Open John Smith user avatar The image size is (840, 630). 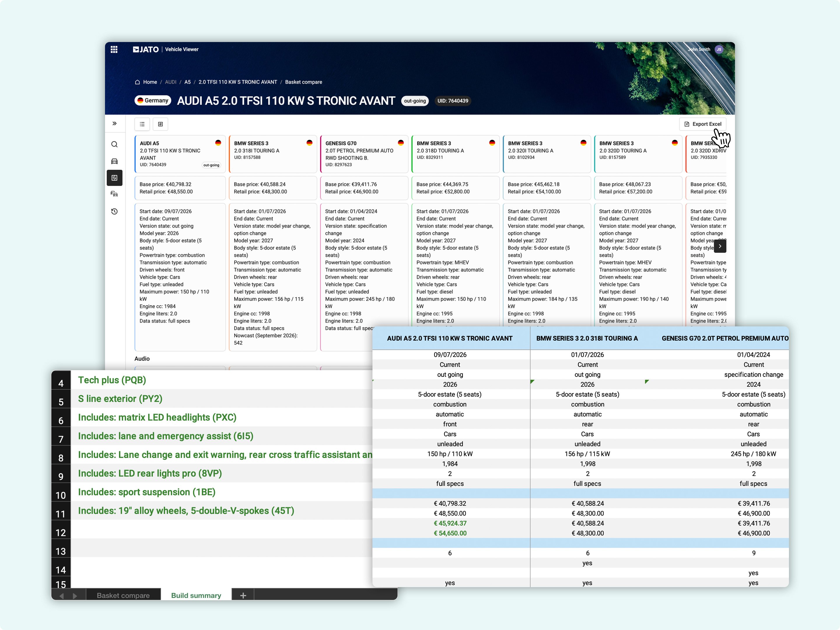[x=718, y=49]
